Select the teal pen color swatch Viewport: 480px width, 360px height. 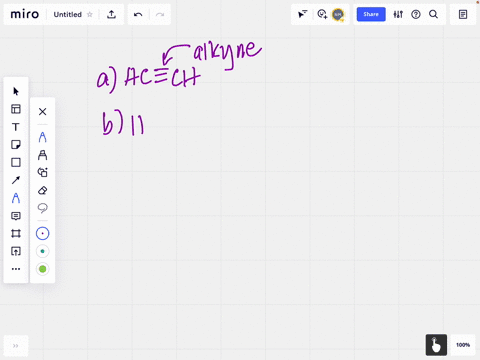click(42, 251)
